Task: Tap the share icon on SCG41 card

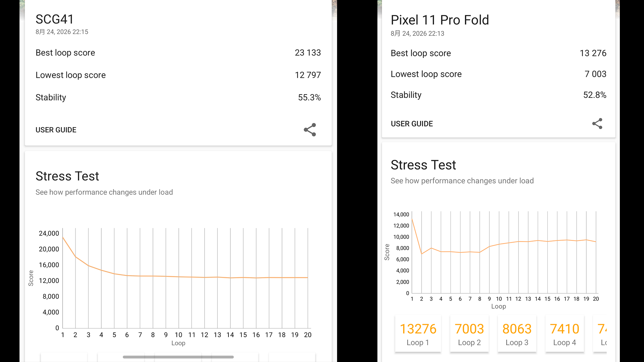Action: pos(310,130)
